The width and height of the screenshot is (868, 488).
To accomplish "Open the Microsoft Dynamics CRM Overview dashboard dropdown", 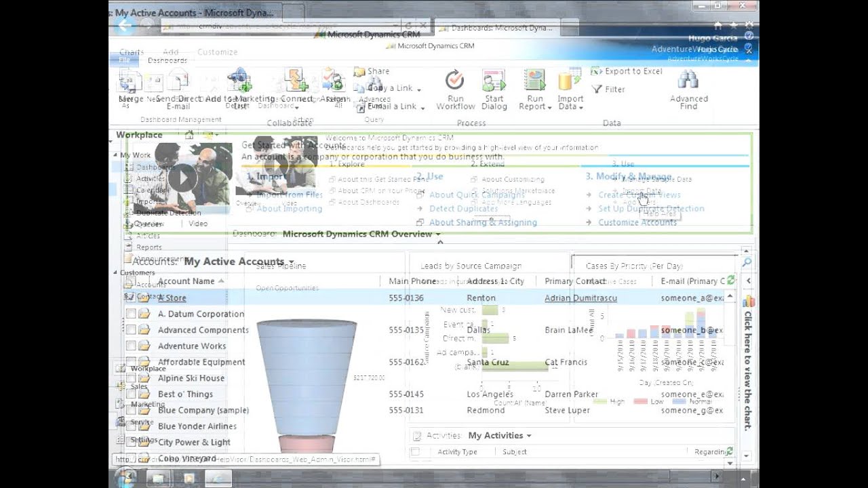I will [x=438, y=235].
